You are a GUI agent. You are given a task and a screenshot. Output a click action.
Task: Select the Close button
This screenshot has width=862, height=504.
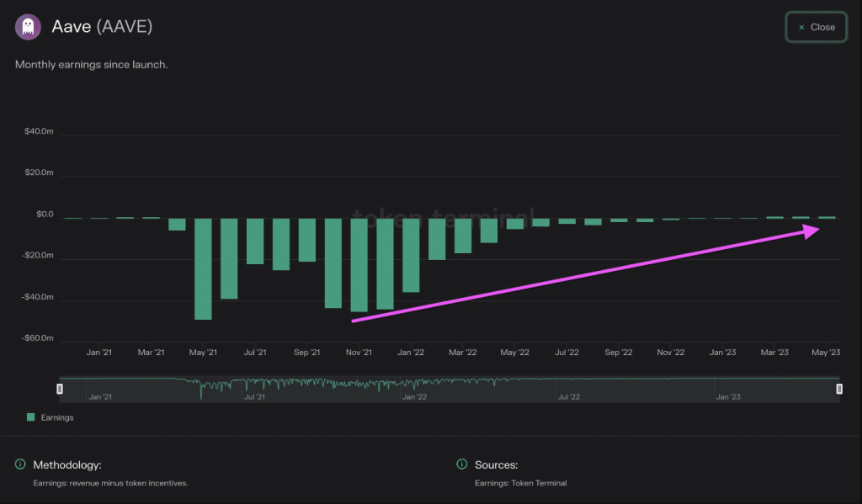pyautogui.click(x=815, y=26)
